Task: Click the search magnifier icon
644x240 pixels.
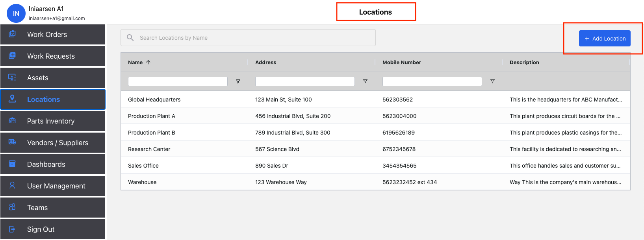Action: [x=130, y=38]
